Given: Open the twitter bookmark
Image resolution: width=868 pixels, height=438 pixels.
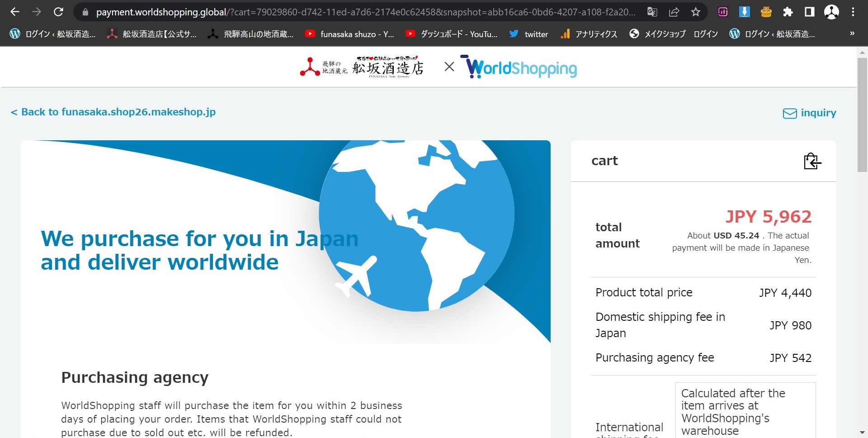Looking at the screenshot, I should [528, 34].
